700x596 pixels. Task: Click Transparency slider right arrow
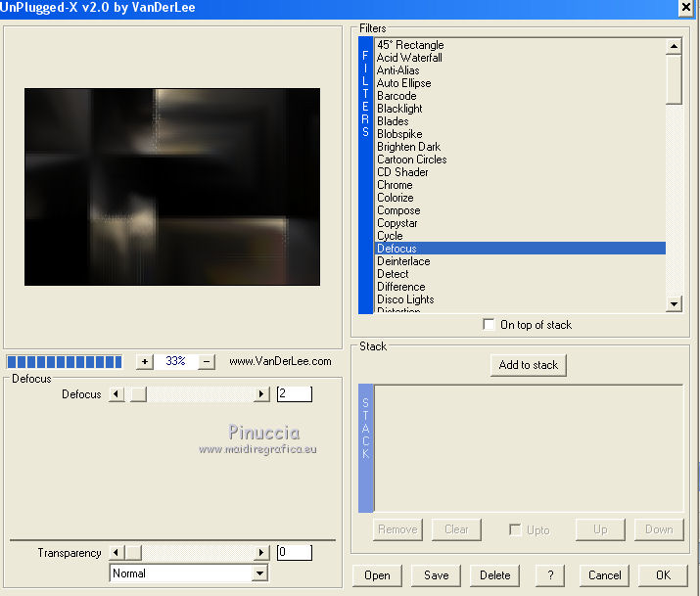[x=261, y=553]
